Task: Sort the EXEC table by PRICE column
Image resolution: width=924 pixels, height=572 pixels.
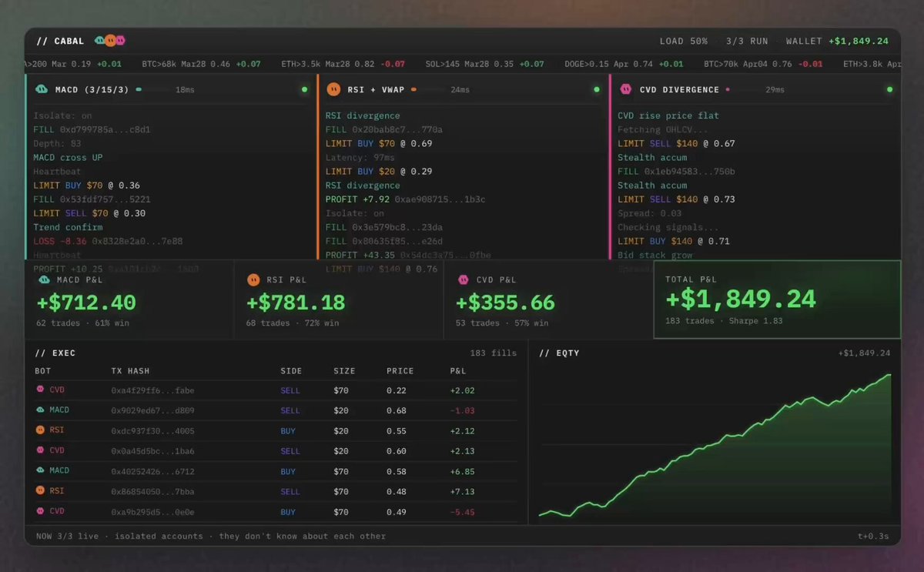Action: click(400, 371)
